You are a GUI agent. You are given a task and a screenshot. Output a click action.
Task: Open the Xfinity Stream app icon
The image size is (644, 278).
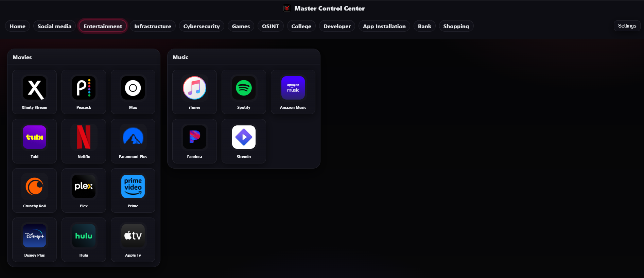34,88
